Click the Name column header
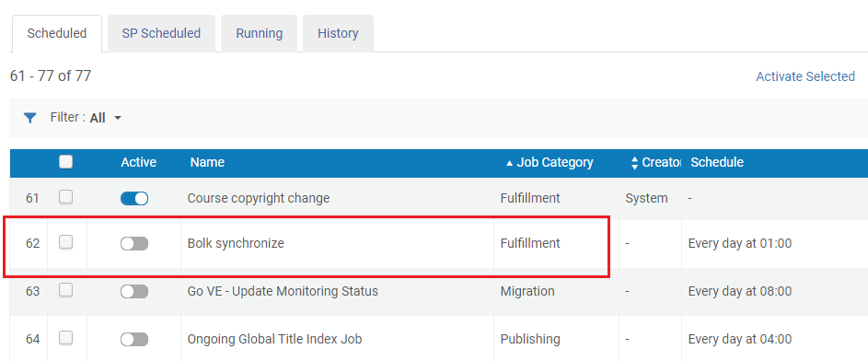Image resolution: width=868 pixels, height=361 pixels. (207, 162)
